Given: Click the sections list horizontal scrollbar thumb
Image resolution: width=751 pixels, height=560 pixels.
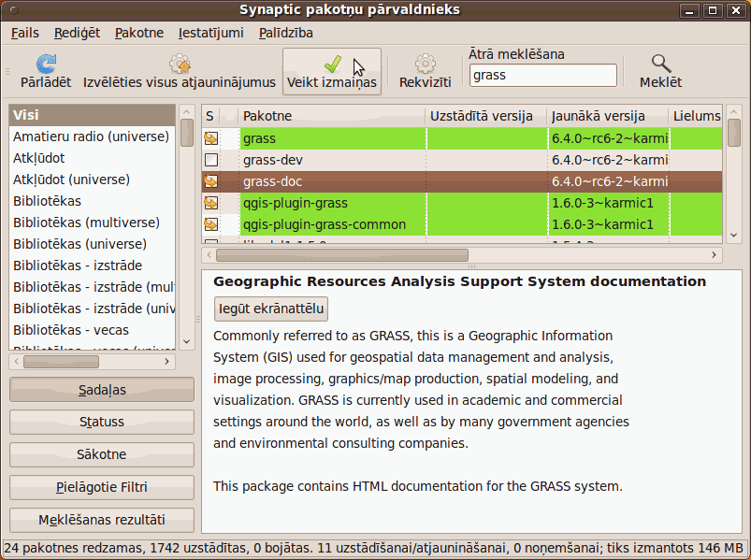Looking at the screenshot, I should pyautogui.click(x=62, y=362).
